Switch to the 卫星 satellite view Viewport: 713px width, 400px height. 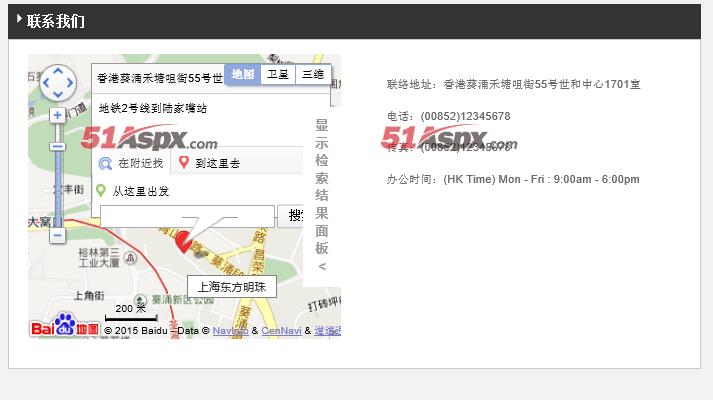tap(278, 74)
